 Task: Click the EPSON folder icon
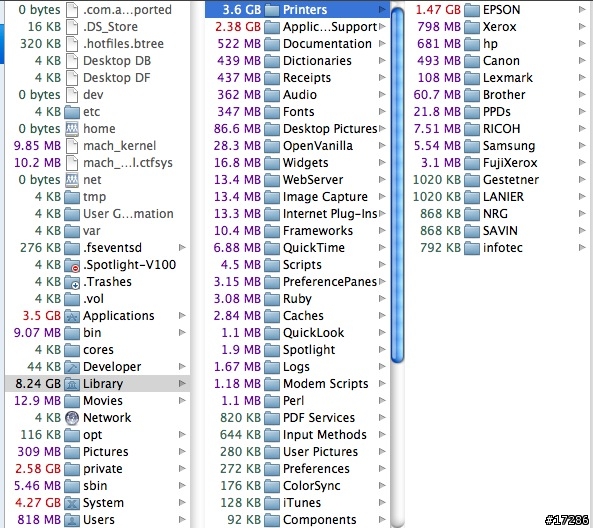[x=472, y=10]
